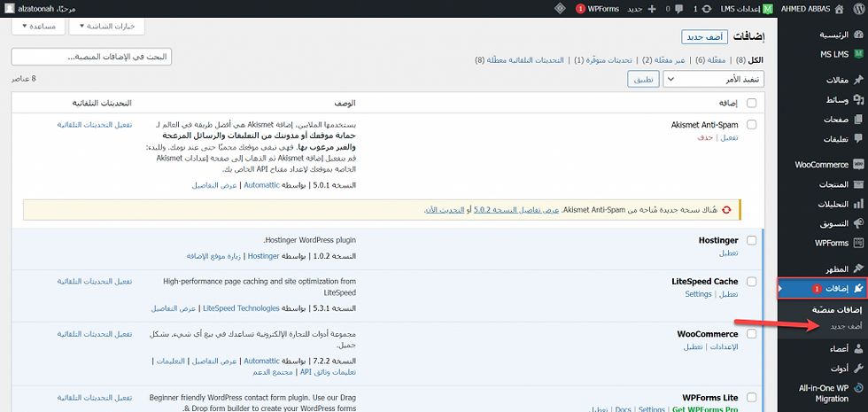This screenshot has width=868, height=412.
Task: Click the 8 عناصر item count text
Action: coord(24,79)
